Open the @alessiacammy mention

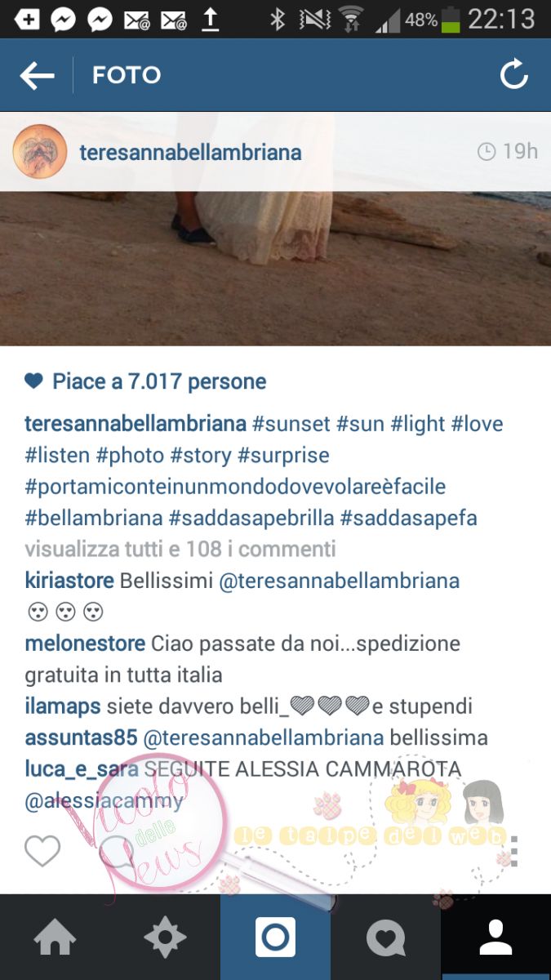[104, 801]
